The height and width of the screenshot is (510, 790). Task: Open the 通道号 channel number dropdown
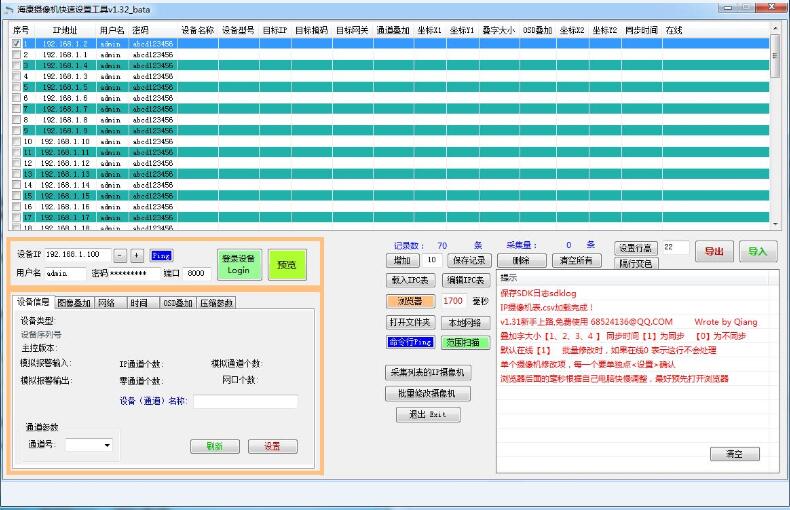pos(107,445)
